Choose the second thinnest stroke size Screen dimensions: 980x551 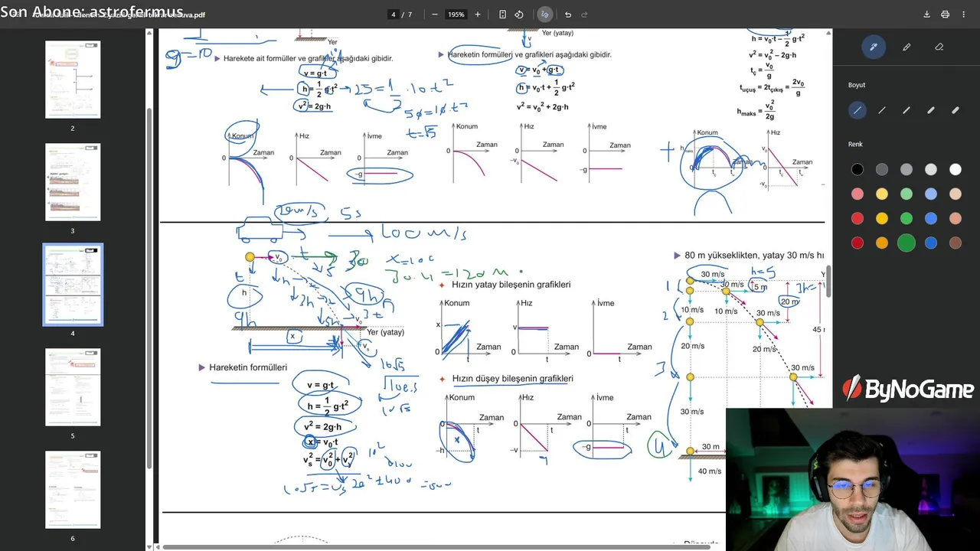click(882, 110)
